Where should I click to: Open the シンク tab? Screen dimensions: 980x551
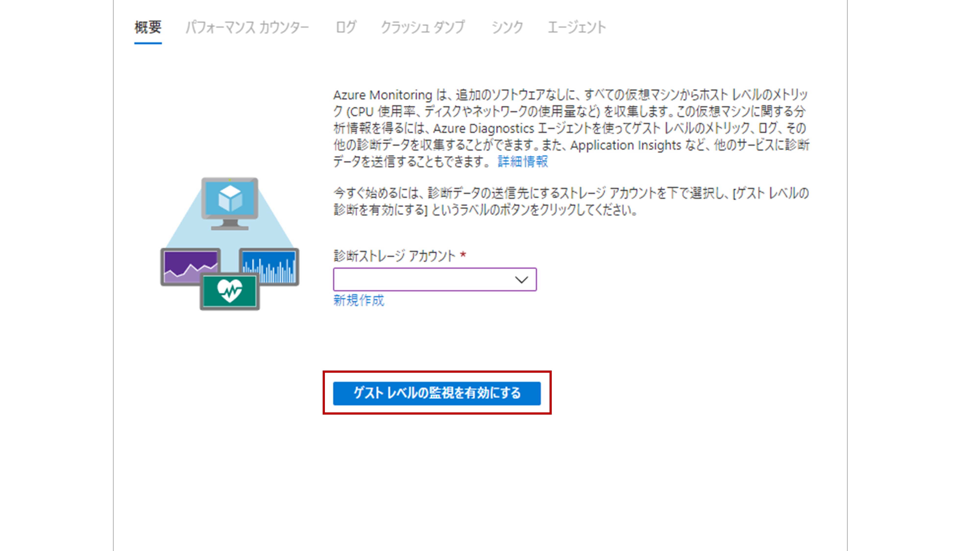pyautogui.click(x=507, y=27)
